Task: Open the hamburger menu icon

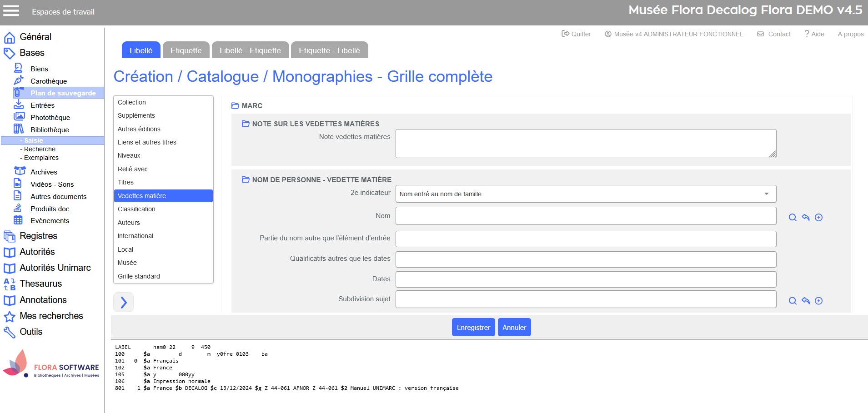Action: point(11,11)
